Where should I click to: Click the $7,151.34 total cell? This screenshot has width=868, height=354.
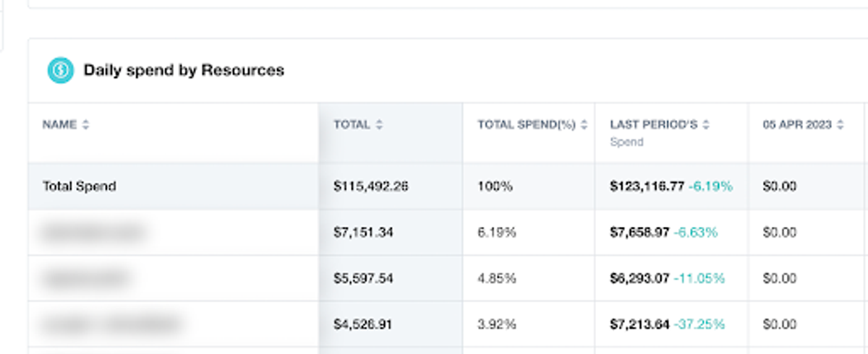[x=363, y=233]
